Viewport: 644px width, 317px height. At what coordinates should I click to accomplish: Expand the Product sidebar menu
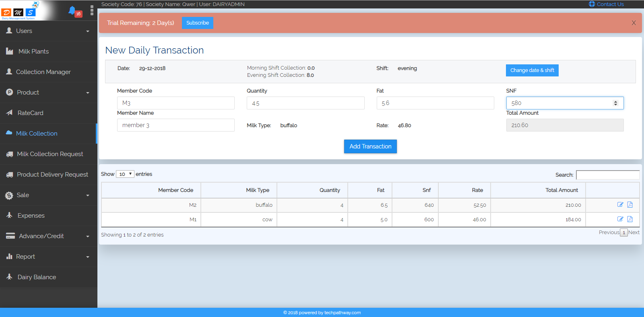tap(48, 93)
